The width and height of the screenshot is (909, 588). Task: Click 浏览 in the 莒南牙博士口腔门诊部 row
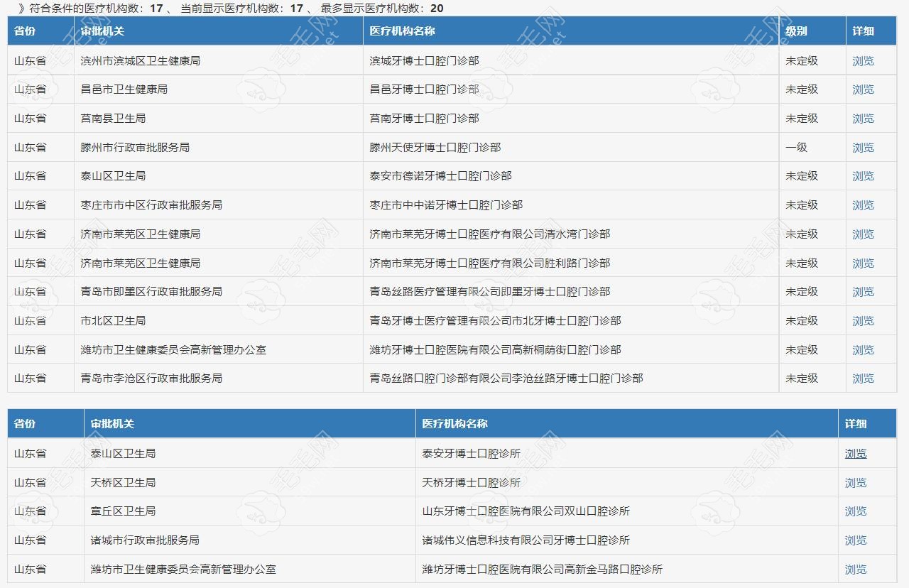(x=863, y=119)
